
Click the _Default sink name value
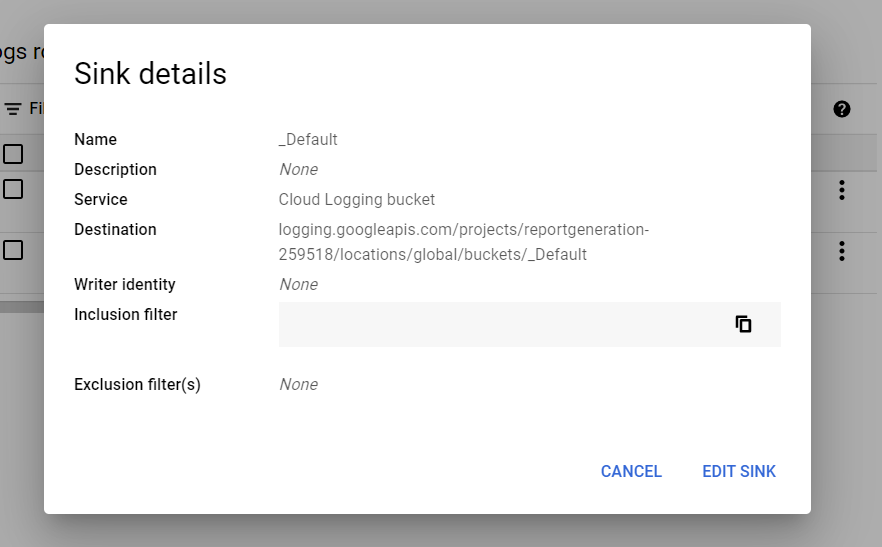tap(308, 139)
